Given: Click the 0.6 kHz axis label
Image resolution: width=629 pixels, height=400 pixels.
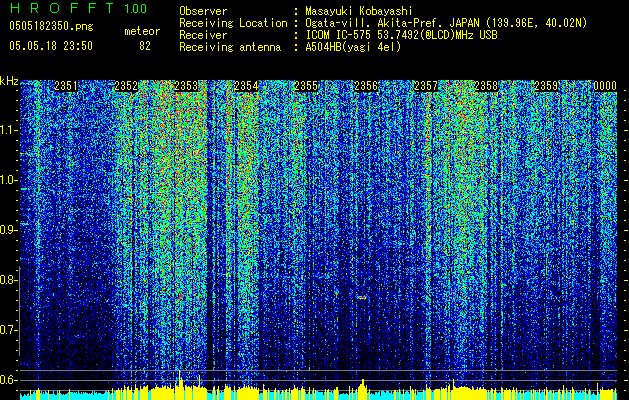Looking at the screenshot, I should pyautogui.click(x=8, y=380).
